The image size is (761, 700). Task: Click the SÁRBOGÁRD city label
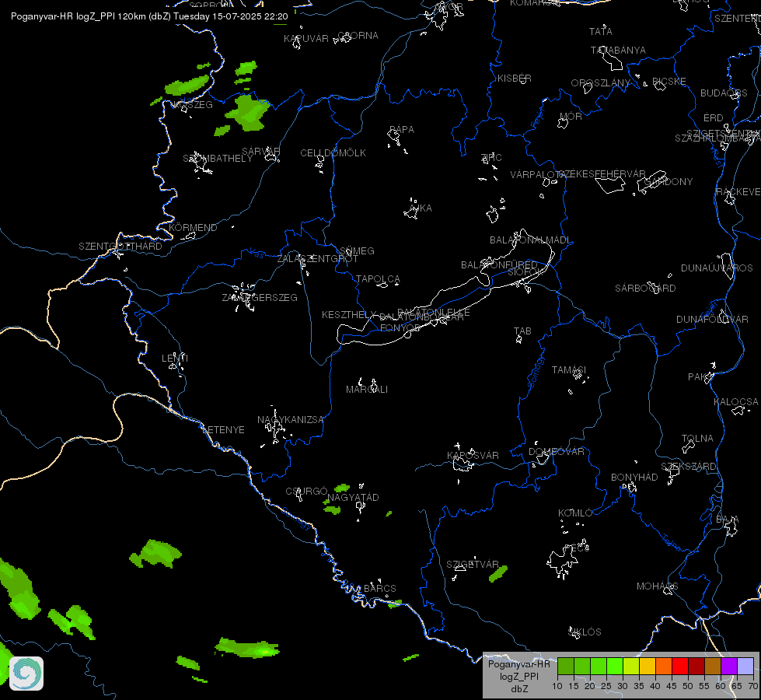click(645, 289)
